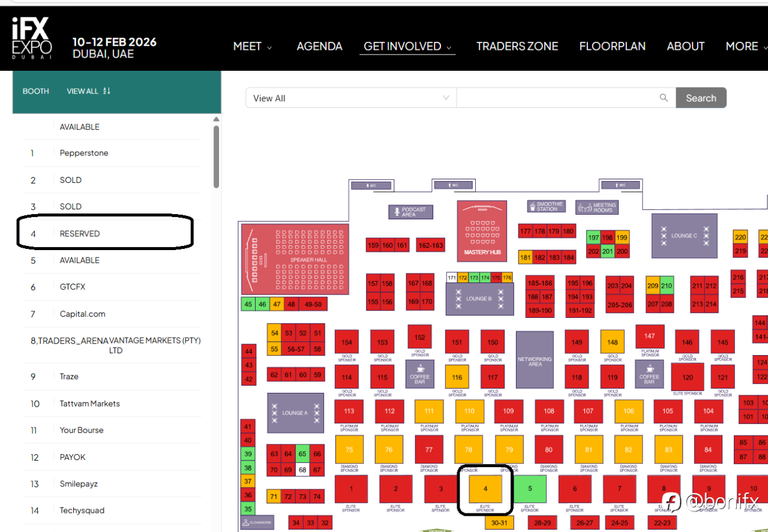Select Tattvam Markets in booth list
The height and width of the screenshot is (532, 768).
coord(112,403)
